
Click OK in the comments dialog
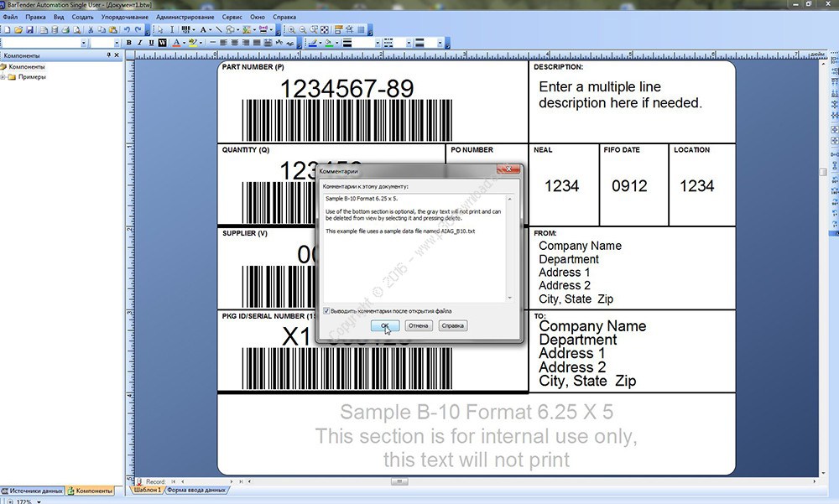tap(385, 326)
